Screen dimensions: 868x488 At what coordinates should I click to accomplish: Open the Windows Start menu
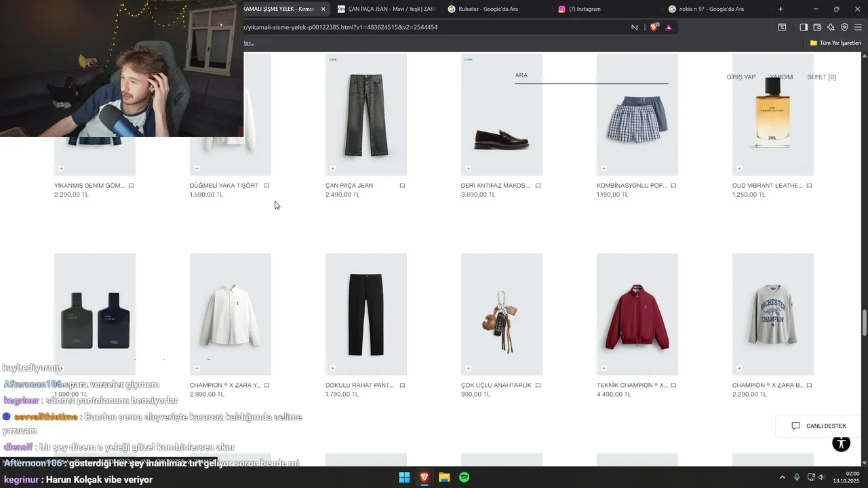404,477
